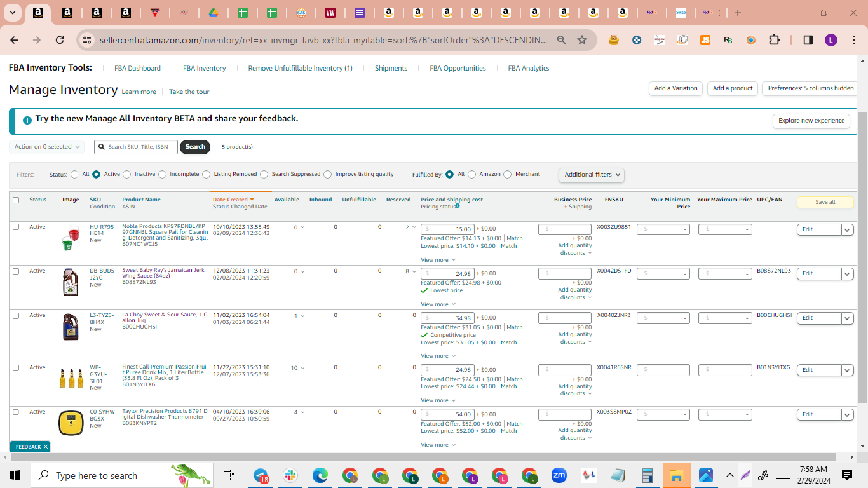Expand View more for Sweet Baby Ray's row
This screenshot has height=488, width=868.
coord(438,304)
